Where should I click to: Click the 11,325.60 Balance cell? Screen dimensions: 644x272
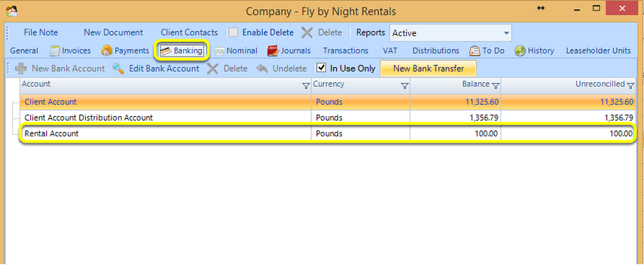[x=456, y=102]
